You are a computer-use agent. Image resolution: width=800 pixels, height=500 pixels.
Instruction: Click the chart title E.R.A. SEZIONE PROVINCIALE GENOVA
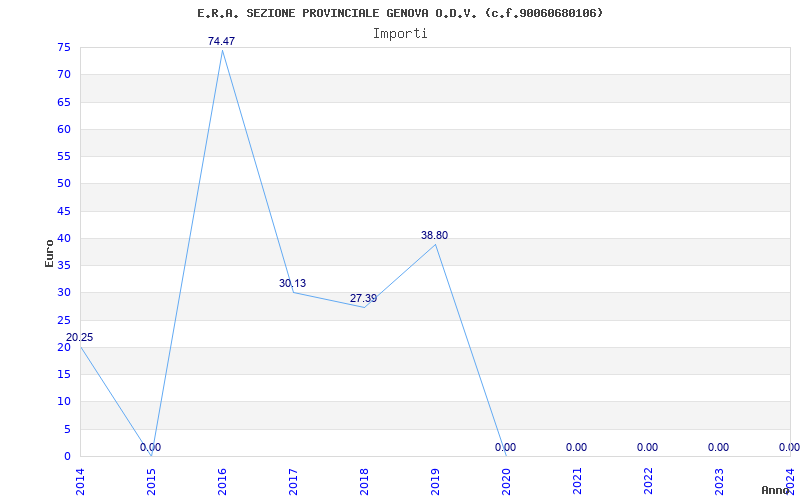coord(400,13)
